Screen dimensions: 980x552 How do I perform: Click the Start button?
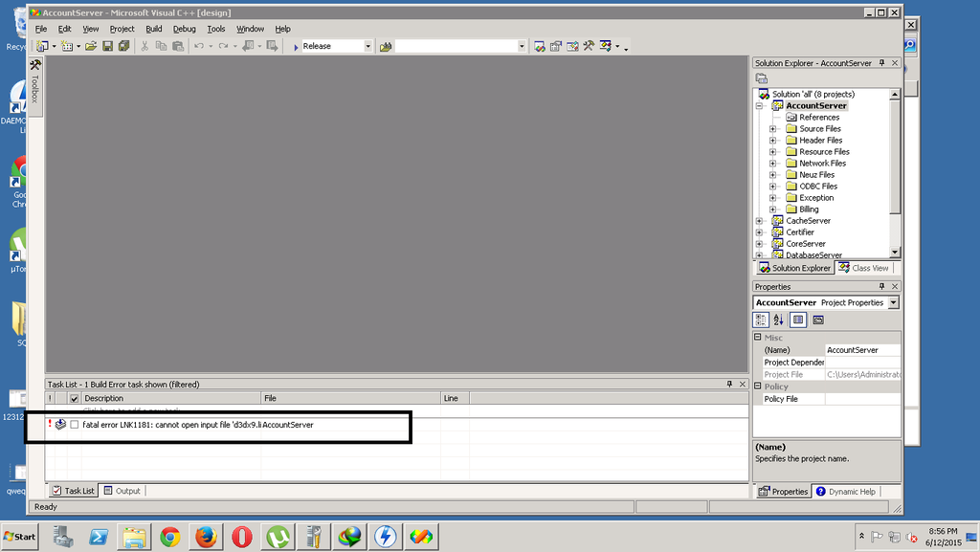tap(20, 537)
